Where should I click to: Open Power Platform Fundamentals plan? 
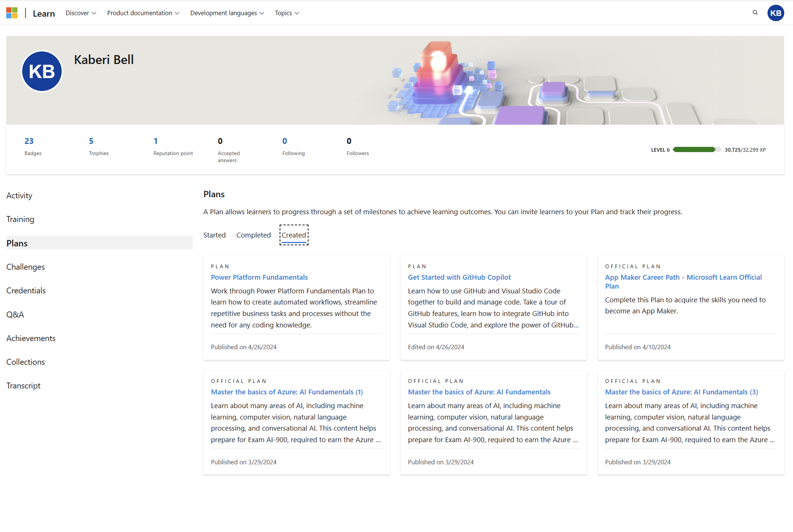[x=259, y=277]
